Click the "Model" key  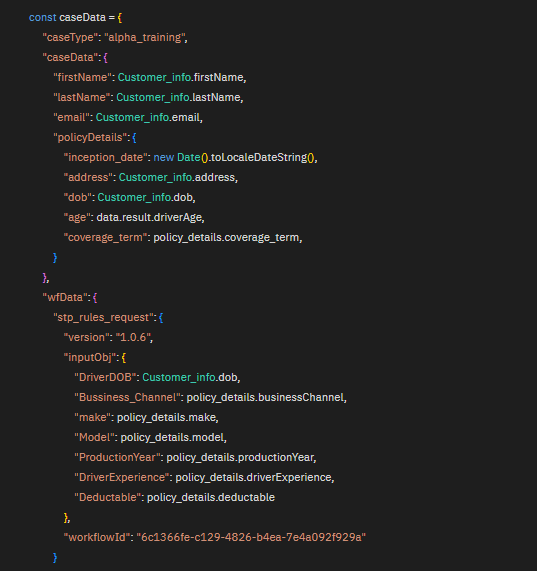coord(94,438)
